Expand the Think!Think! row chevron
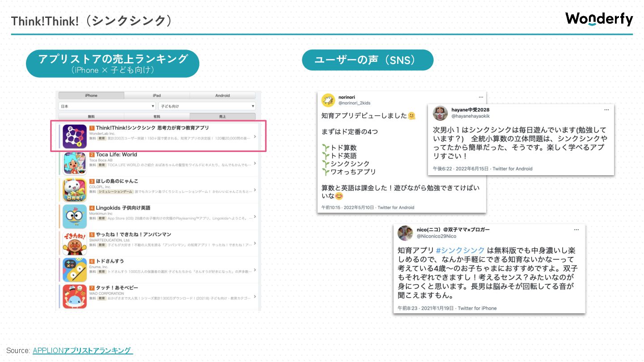This screenshot has width=644, height=362. click(255, 137)
